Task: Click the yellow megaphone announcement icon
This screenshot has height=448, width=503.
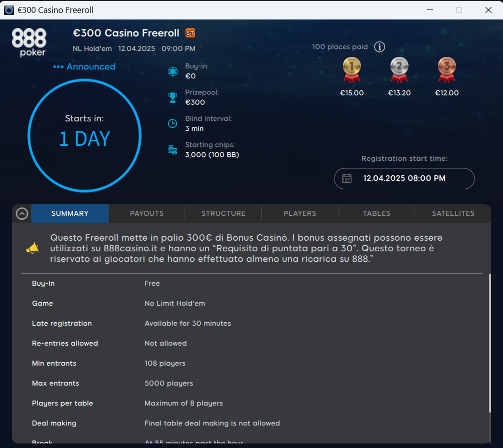Action: [x=32, y=248]
